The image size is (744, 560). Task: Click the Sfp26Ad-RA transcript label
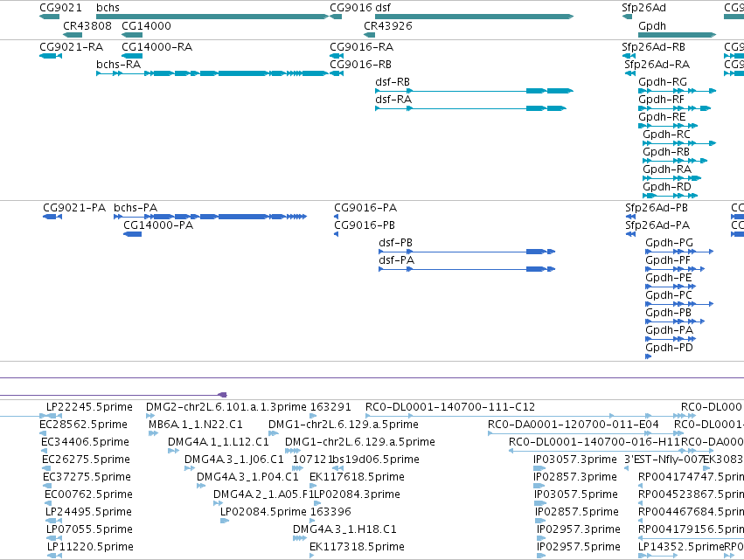click(657, 65)
